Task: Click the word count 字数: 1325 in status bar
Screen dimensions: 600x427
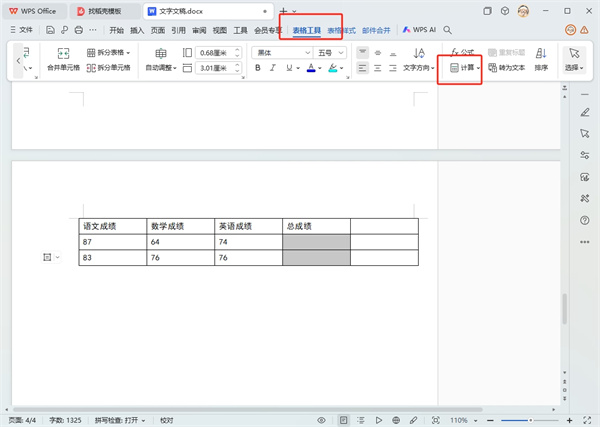Action: 65,420
